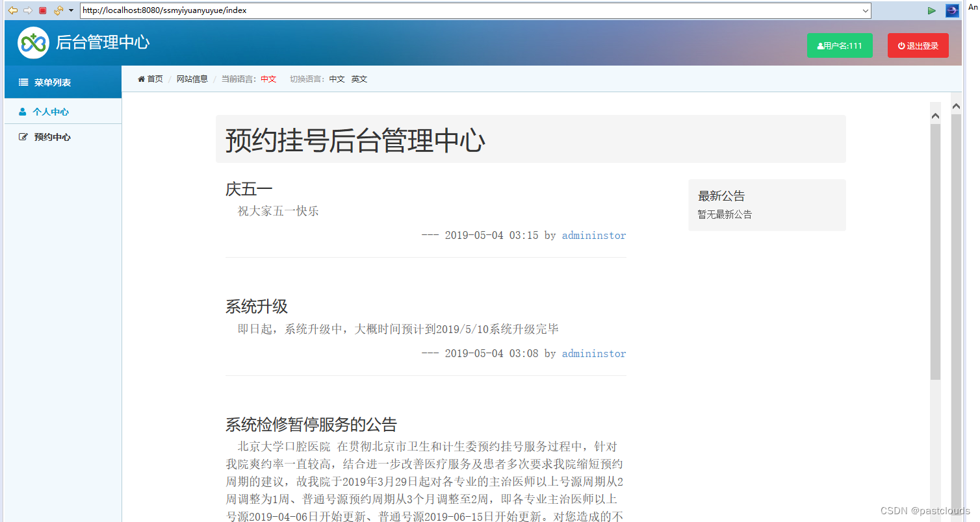The width and height of the screenshot is (980, 522).
Task: Open the small dropdown arrow beside refresh
Action: pos(71,10)
